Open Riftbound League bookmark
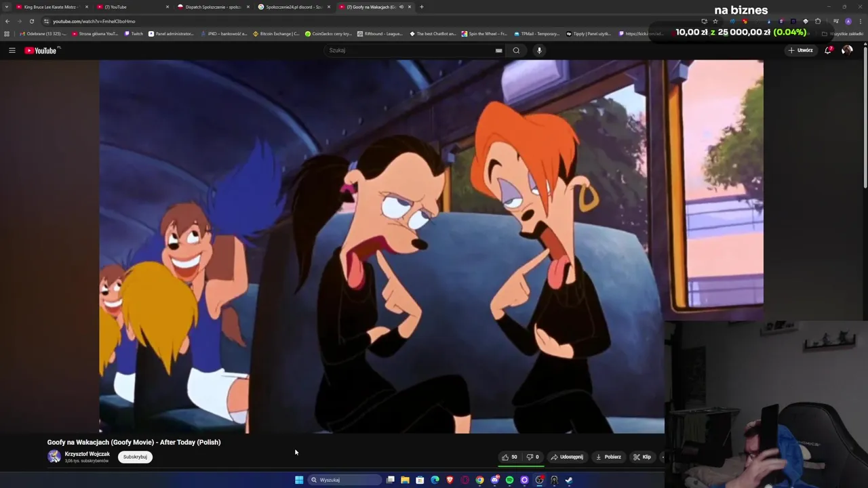 coord(380,33)
